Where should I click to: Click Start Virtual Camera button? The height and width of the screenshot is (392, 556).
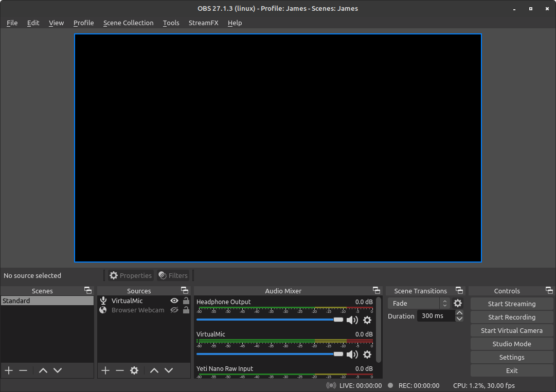pos(512,330)
